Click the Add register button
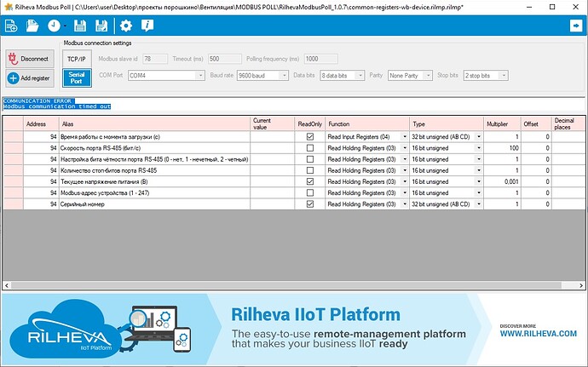588x367 pixels. pos(30,78)
